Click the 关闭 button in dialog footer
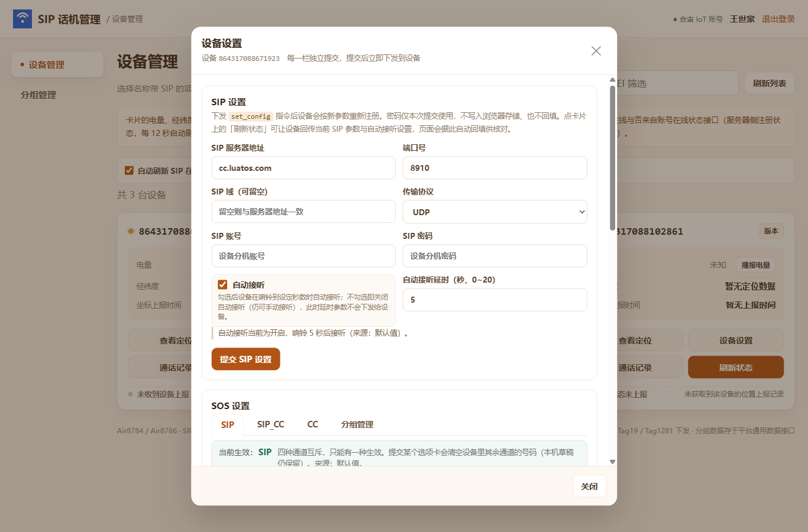The image size is (808, 532). tap(589, 486)
